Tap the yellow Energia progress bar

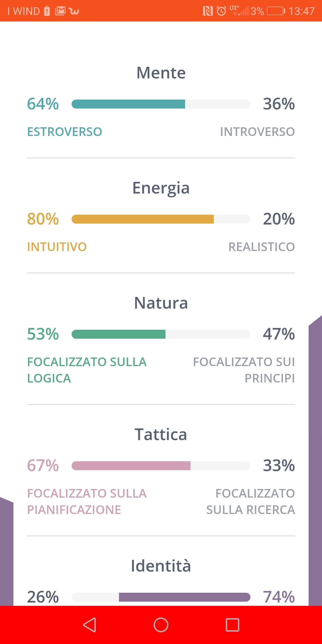pyautogui.click(x=161, y=219)
